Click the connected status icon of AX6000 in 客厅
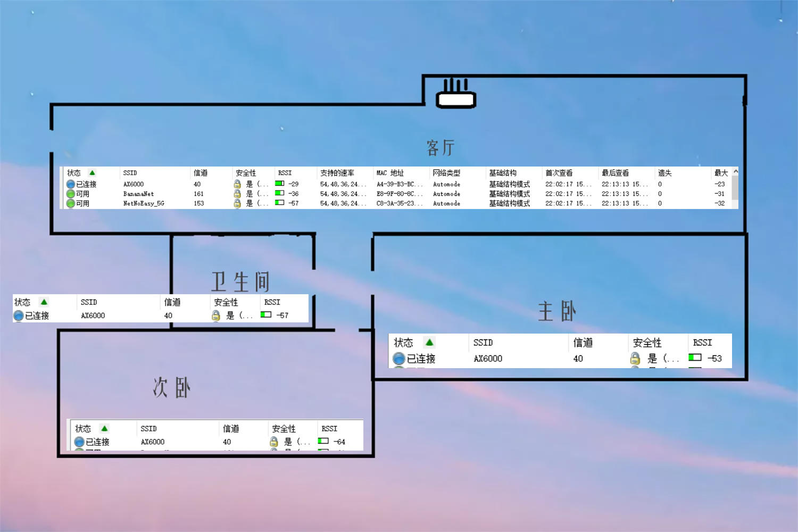The height and width of the screenshot is (532, 798). click(70, 184)
